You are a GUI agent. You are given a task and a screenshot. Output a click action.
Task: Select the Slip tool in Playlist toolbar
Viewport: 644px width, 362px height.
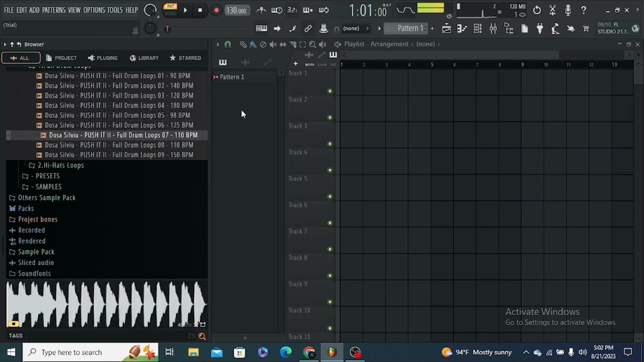point(283,44)
